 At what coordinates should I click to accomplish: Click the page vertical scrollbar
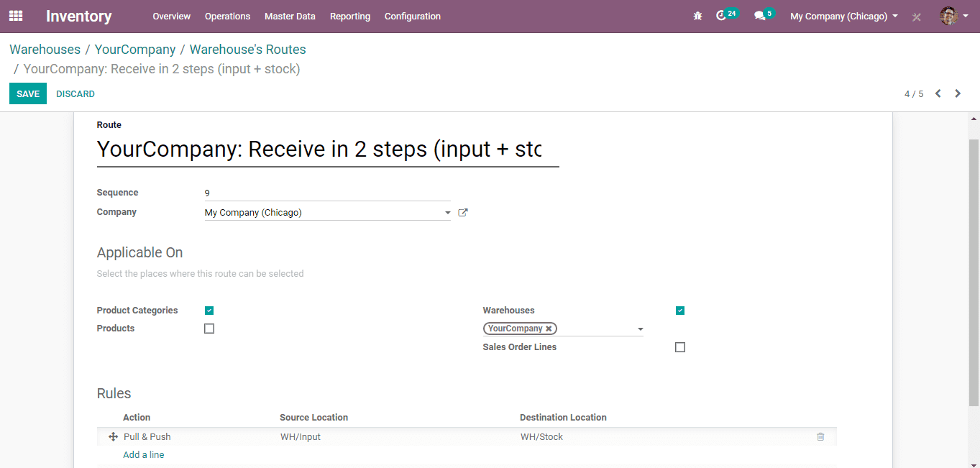click(974, 273)
